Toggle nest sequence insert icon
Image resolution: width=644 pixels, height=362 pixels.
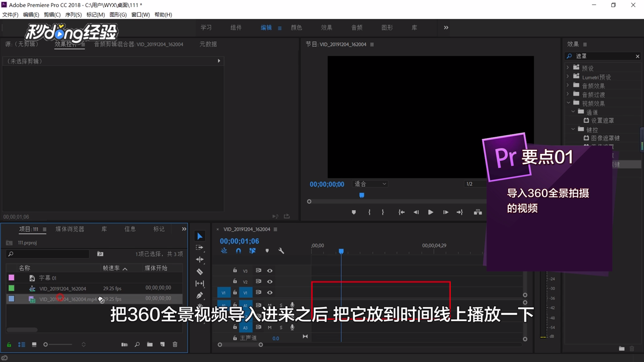click(224, 251)
